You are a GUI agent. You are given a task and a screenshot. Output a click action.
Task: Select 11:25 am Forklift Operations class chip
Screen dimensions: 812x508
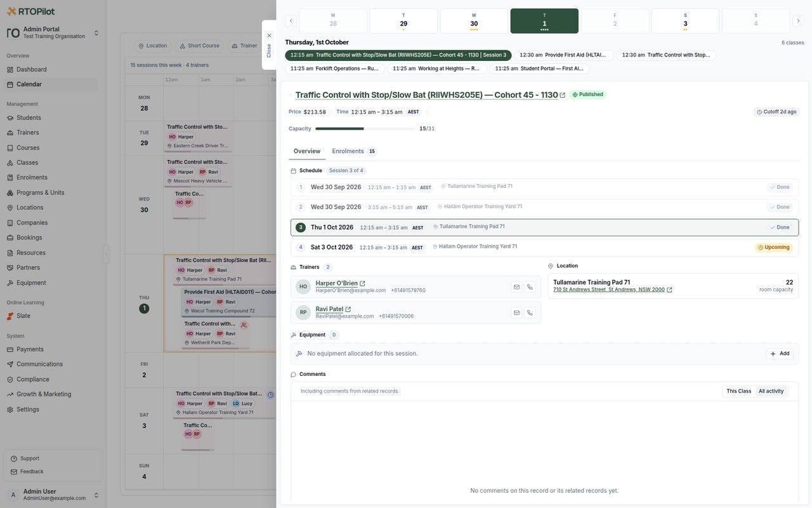click(334, 69)
